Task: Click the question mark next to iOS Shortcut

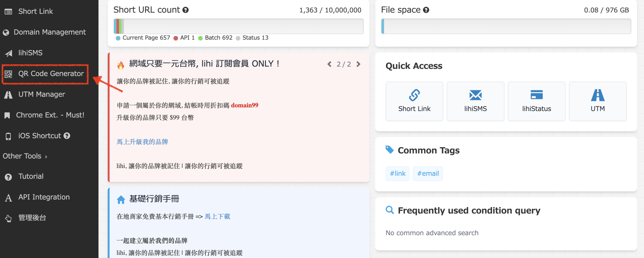Action: pos(67,136)
